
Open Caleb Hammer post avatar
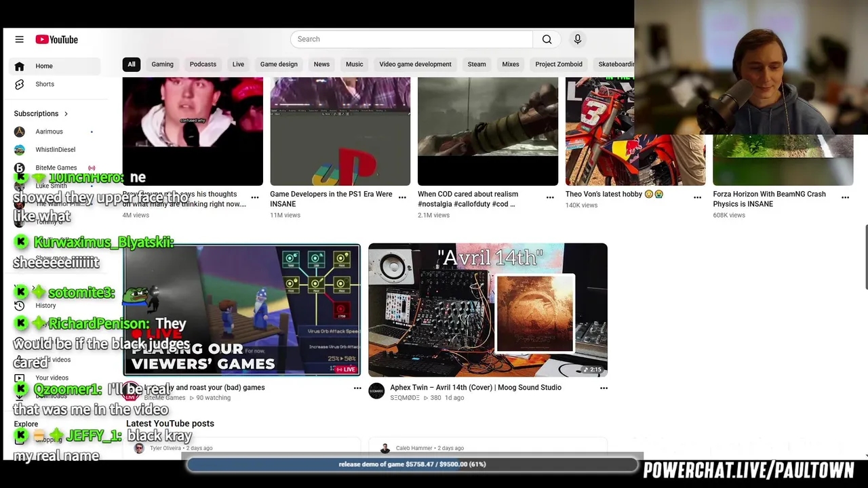(x=385, y=448)
